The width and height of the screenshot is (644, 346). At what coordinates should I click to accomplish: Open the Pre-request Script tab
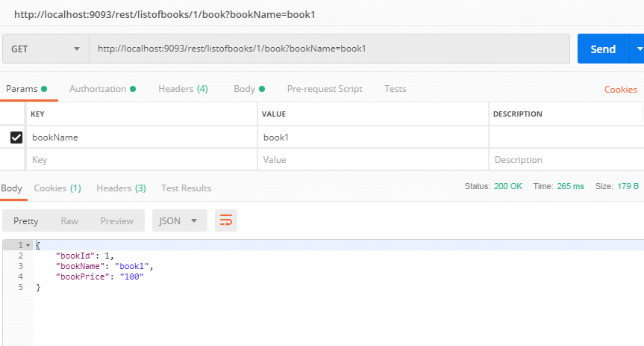pyautogui.click(x=325, y=89)
